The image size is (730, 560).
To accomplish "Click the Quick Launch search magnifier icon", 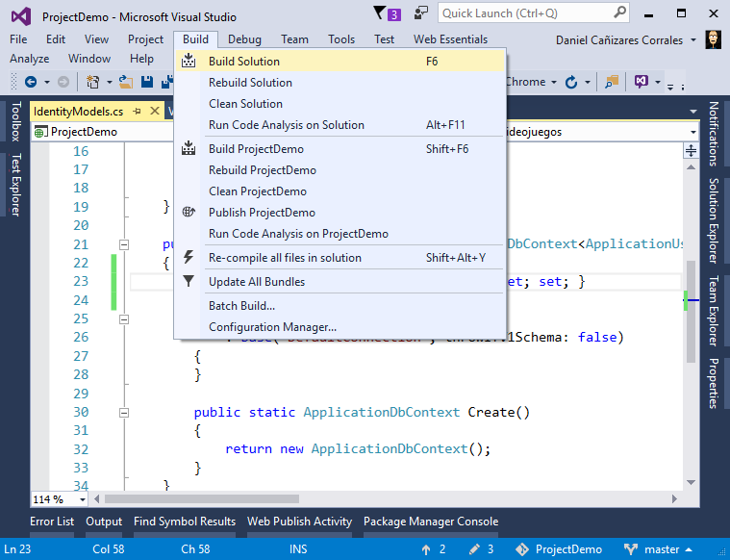I will point(619,13).
